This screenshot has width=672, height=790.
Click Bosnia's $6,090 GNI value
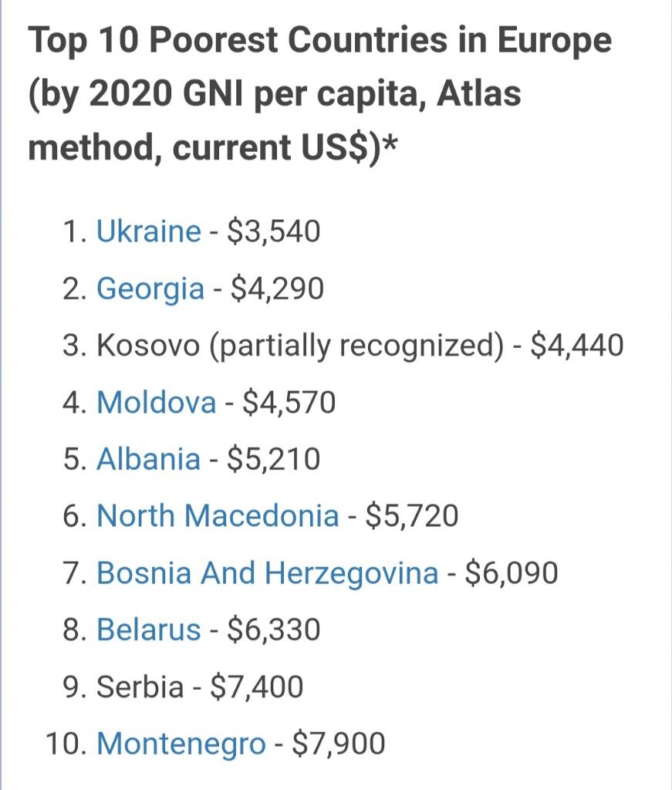[x=512, y=573]
